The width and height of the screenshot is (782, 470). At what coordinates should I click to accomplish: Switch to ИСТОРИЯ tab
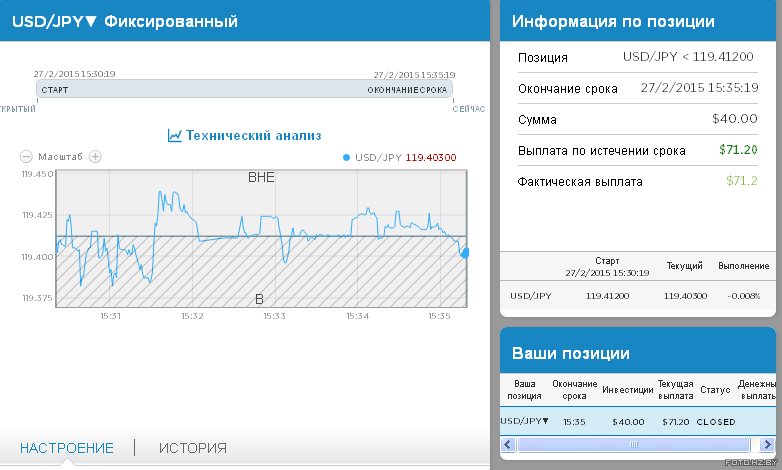tap(193, 448)
